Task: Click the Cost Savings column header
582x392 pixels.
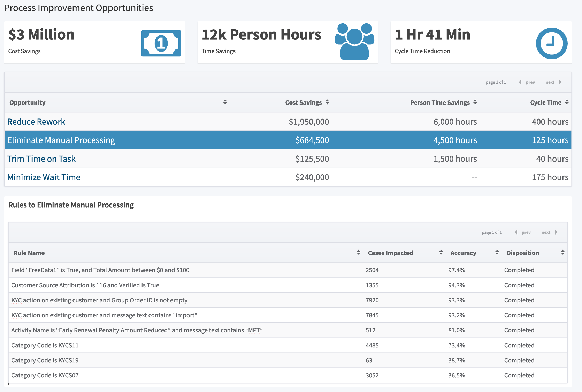Action: tap(304, 102)
